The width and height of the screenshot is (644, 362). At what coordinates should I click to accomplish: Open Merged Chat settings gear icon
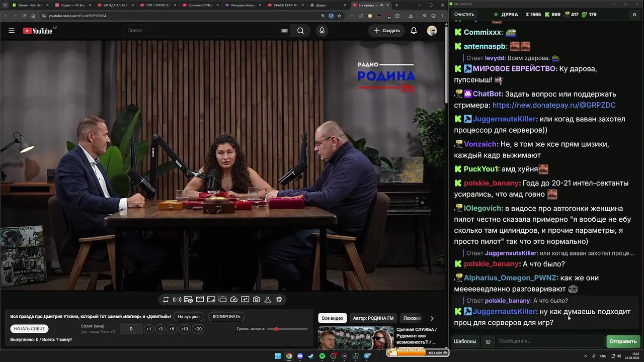pos(634,15)
